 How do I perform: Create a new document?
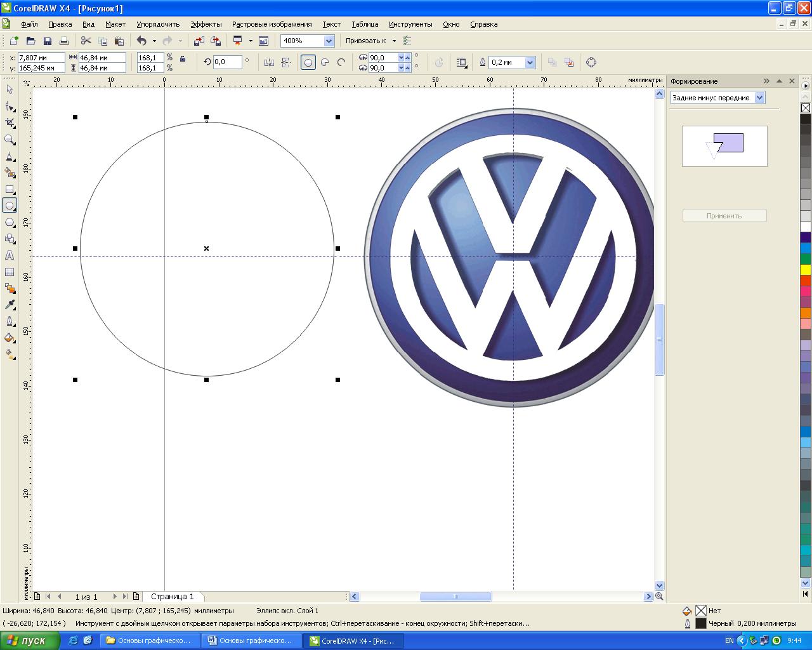(x=14, y=41)
